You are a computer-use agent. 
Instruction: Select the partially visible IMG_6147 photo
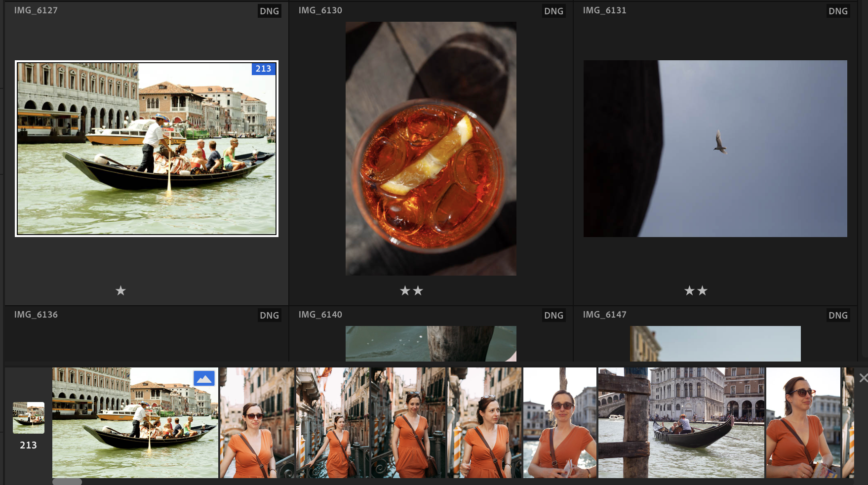tap(715, 344)
